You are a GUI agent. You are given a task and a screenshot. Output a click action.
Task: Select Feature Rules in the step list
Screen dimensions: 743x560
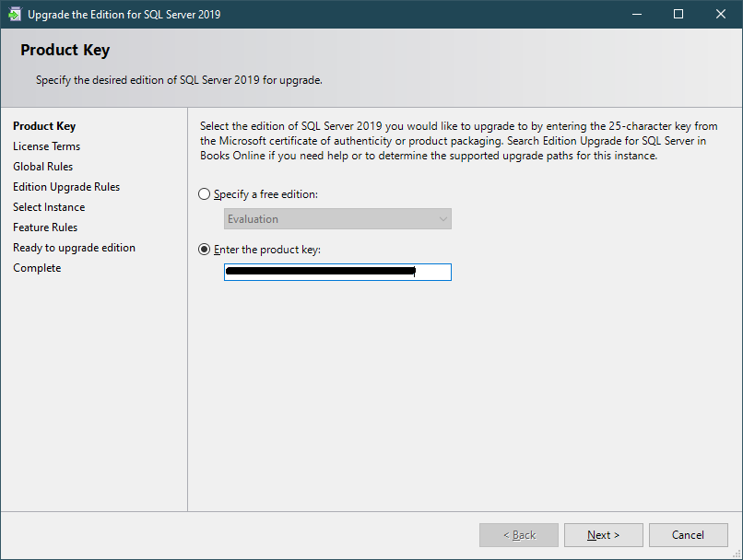pos(45,227)
